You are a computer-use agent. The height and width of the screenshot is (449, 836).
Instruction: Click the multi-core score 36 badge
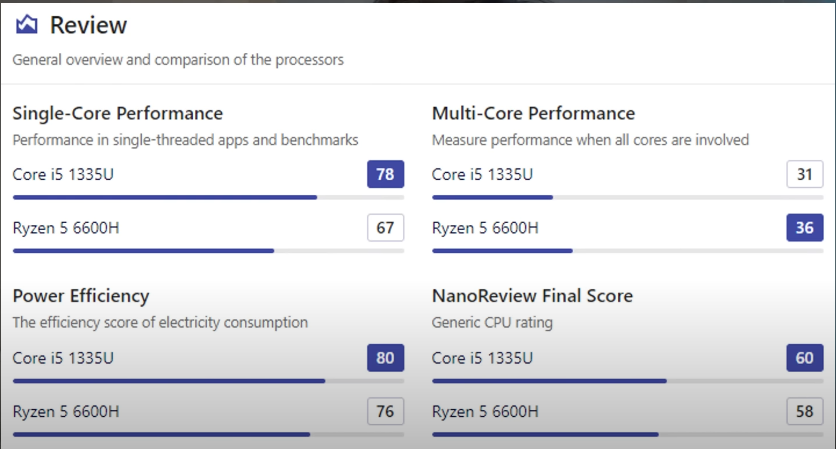805,228
